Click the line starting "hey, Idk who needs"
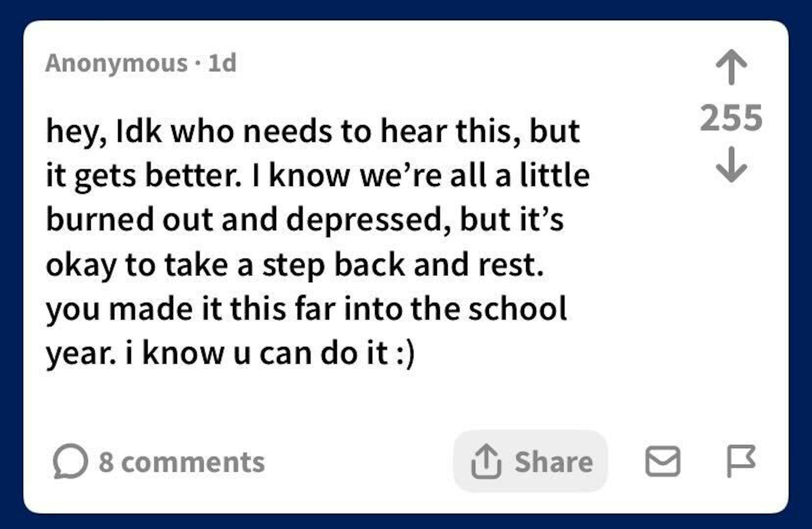This screenshot has width=812, height=529. (x=312, y=131)
